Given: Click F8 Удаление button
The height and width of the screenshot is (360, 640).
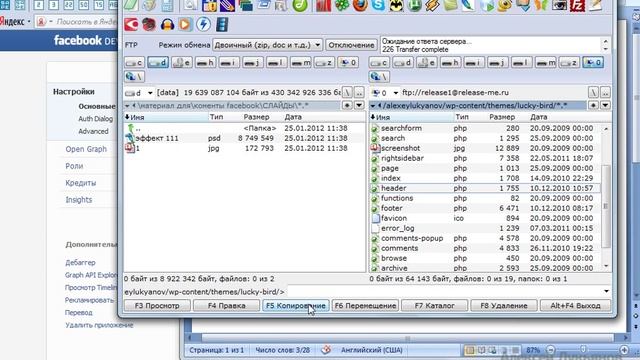Looking at the screenshot, I should pyautogui.click(x=504, y=305).
